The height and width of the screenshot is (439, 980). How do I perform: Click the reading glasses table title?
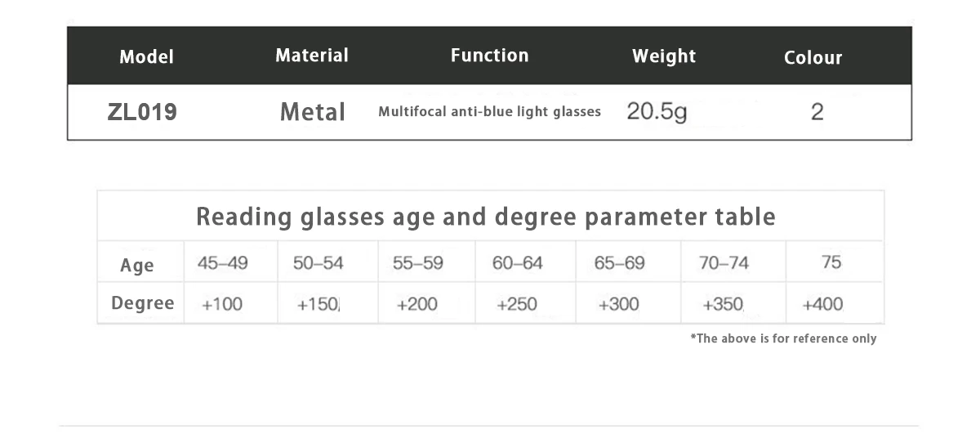pyautogui.click(x=486, y=217)
